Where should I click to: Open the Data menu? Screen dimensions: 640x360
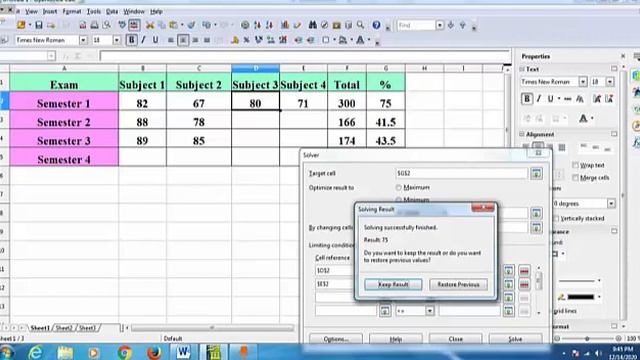[x=112, y=11]
